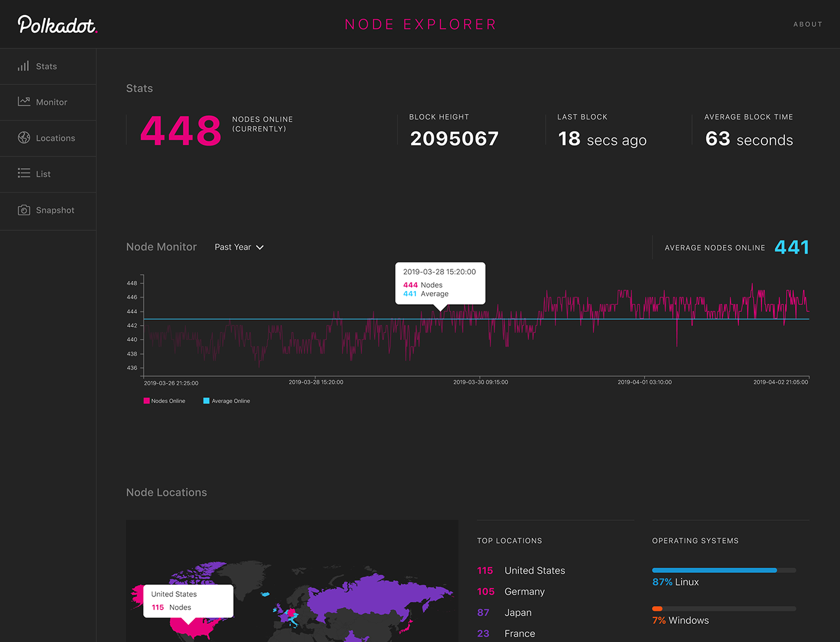
Task: Click the 448 nodes online count
Action: click(x=181, y=131)
